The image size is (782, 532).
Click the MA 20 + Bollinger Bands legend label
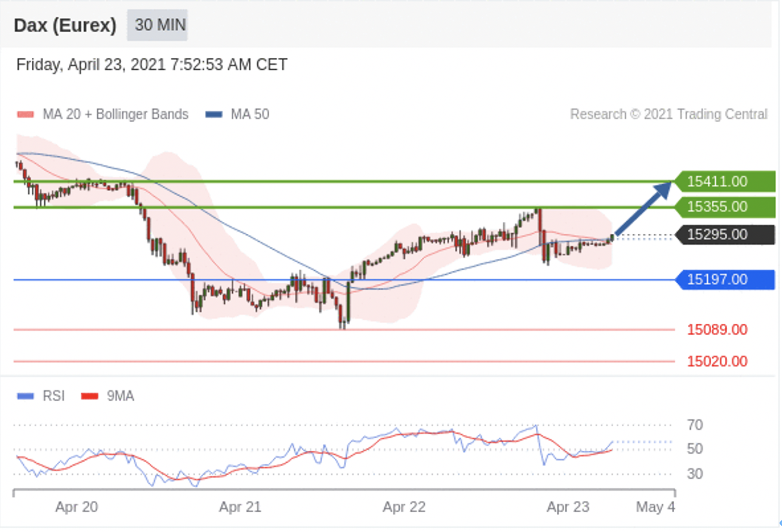click(x=115, y=114)
